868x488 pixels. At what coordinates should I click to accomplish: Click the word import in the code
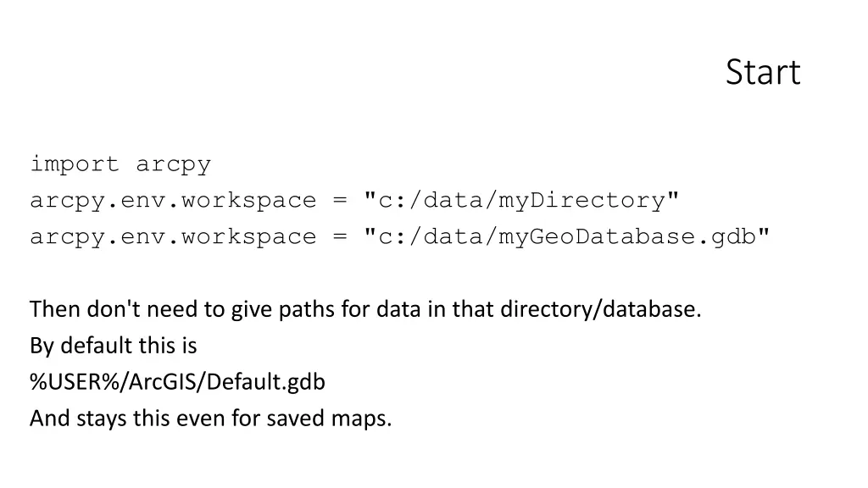point(75,165)
